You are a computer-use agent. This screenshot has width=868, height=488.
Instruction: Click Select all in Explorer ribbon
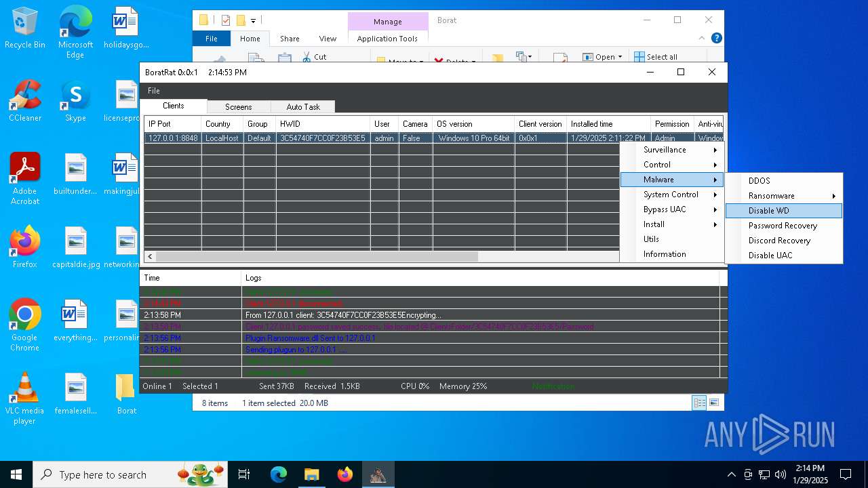click(x=656, y=57)
